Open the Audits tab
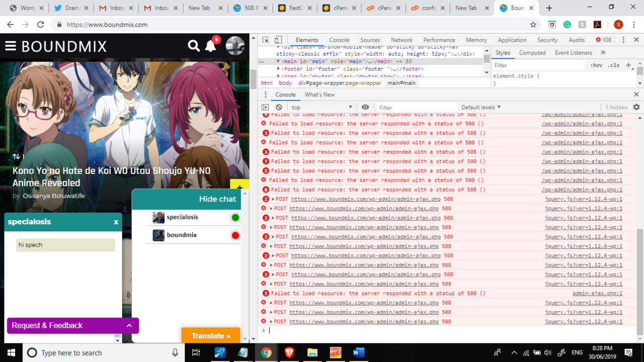Viewport: 644px width, 362px height. point(577,40)
